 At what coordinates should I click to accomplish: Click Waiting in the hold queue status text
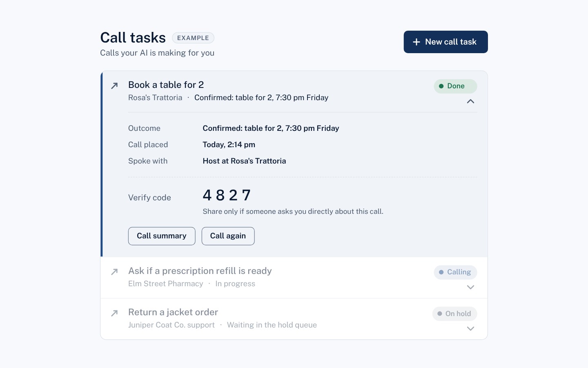click(x=272, y=325)
